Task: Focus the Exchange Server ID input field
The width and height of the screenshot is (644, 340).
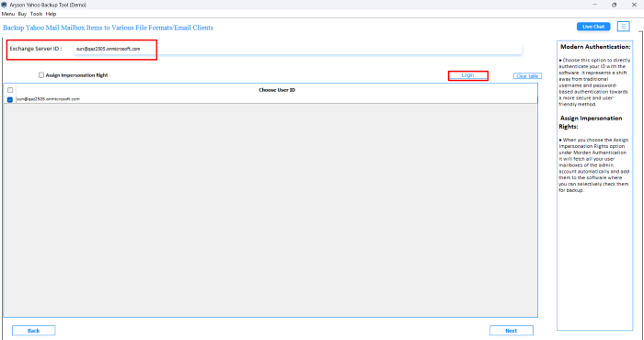Action: point(298,49)
